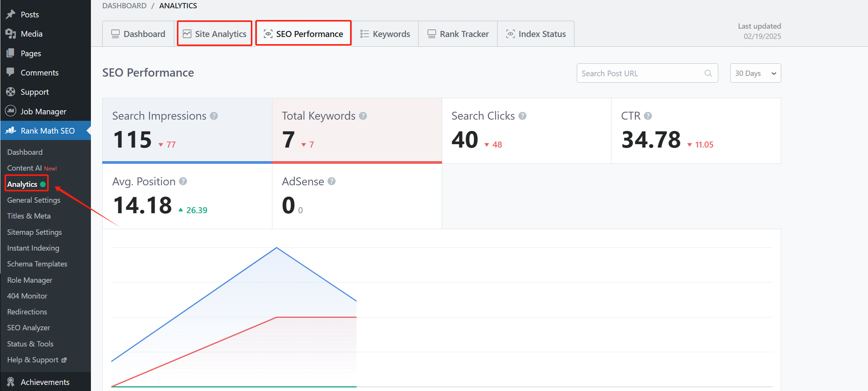The height and width of the screenshot is (391, 868).
Task: Open Achievements via the medal icon
Action: 11,382
